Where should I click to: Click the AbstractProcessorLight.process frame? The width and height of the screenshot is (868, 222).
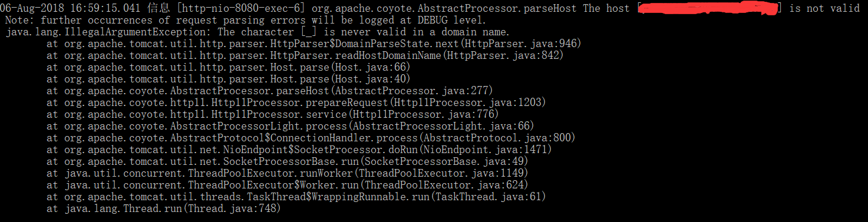point(291,126)
